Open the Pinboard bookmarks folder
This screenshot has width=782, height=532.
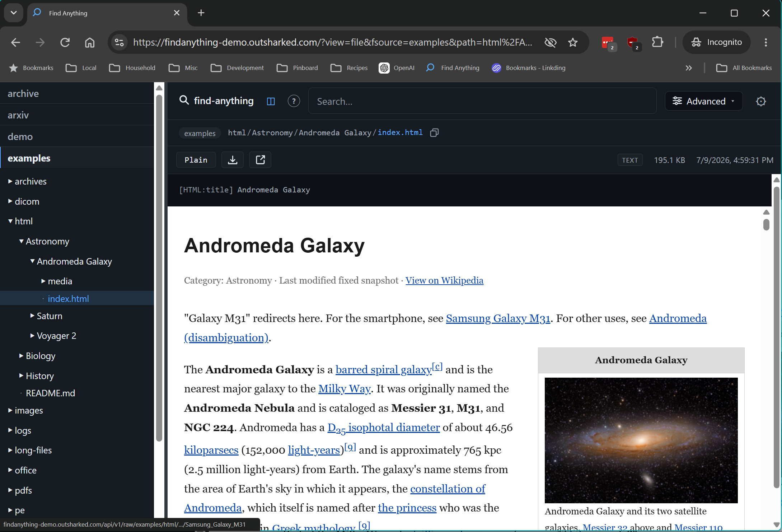(298, 68)
